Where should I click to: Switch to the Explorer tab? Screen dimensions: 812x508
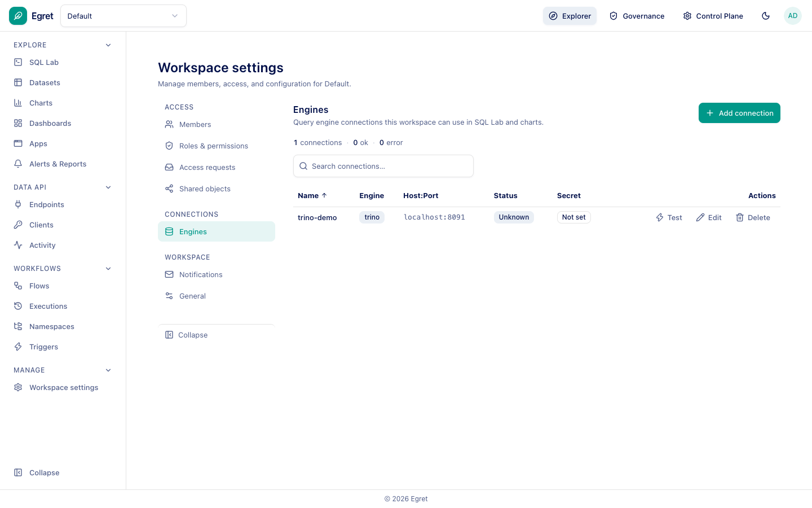coord(570,16)
